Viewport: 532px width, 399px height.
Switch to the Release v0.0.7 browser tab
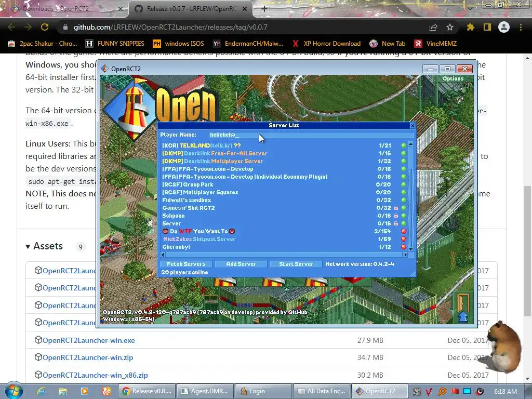191,9
